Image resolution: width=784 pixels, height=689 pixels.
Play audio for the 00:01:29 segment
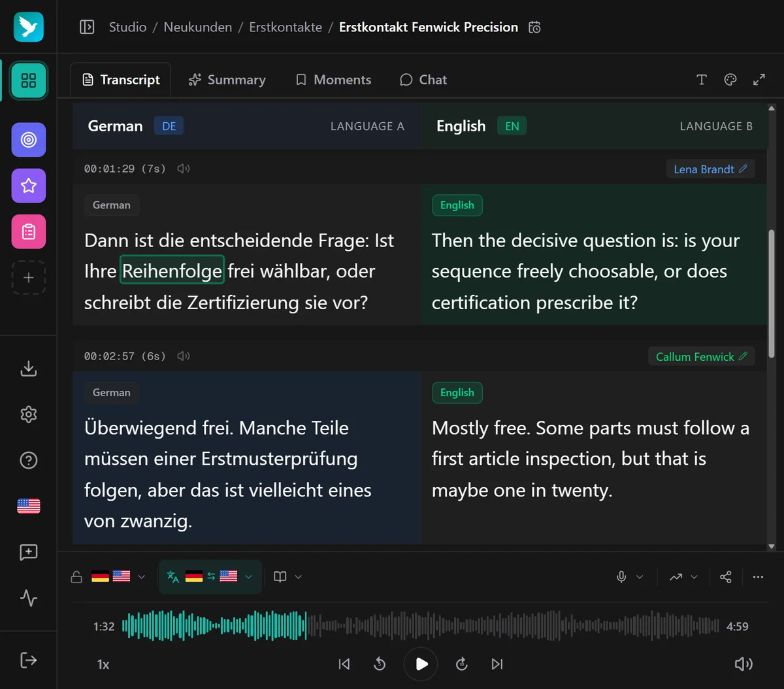(184, 169)
